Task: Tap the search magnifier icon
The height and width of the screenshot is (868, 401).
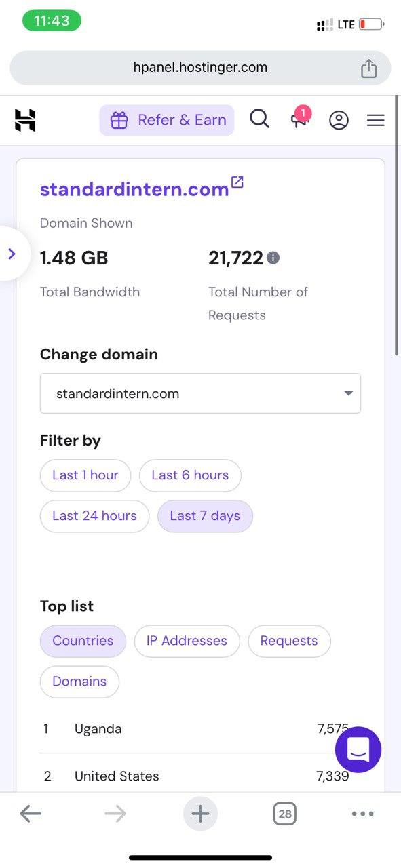Action: [259, 119]
